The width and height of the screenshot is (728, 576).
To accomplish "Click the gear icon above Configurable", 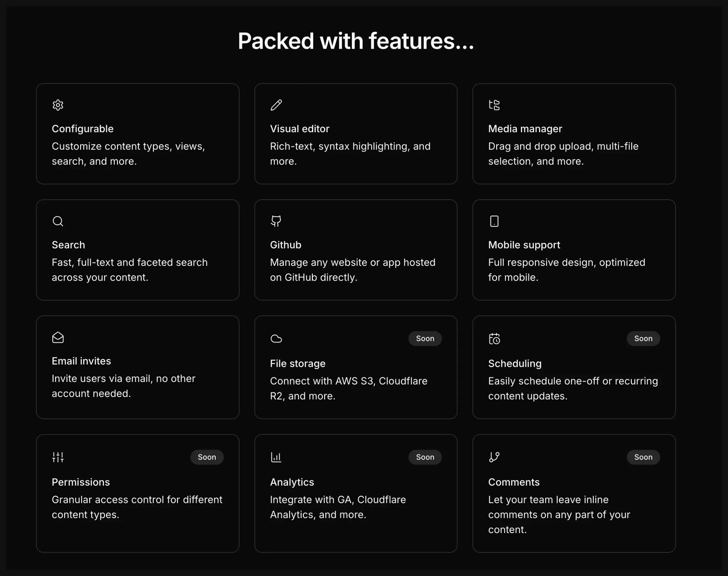I will pyautogui.click(x=58, y=105).
